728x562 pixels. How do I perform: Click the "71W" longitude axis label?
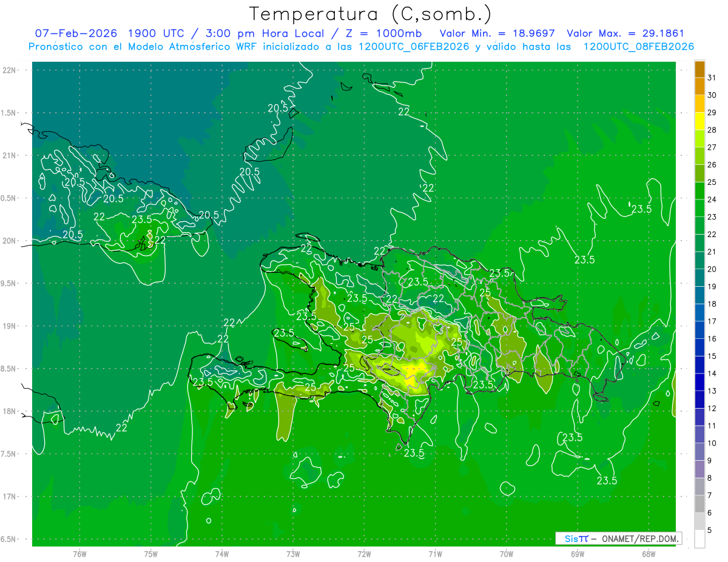(x=435, y=554)
